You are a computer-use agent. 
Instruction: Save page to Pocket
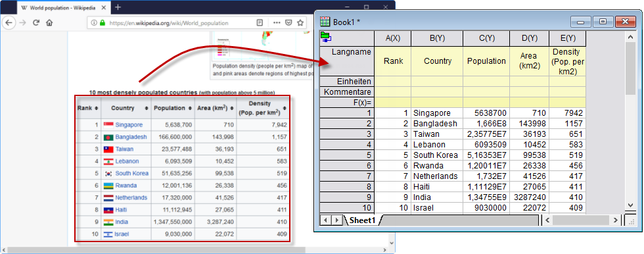click(x=288, y=22)
